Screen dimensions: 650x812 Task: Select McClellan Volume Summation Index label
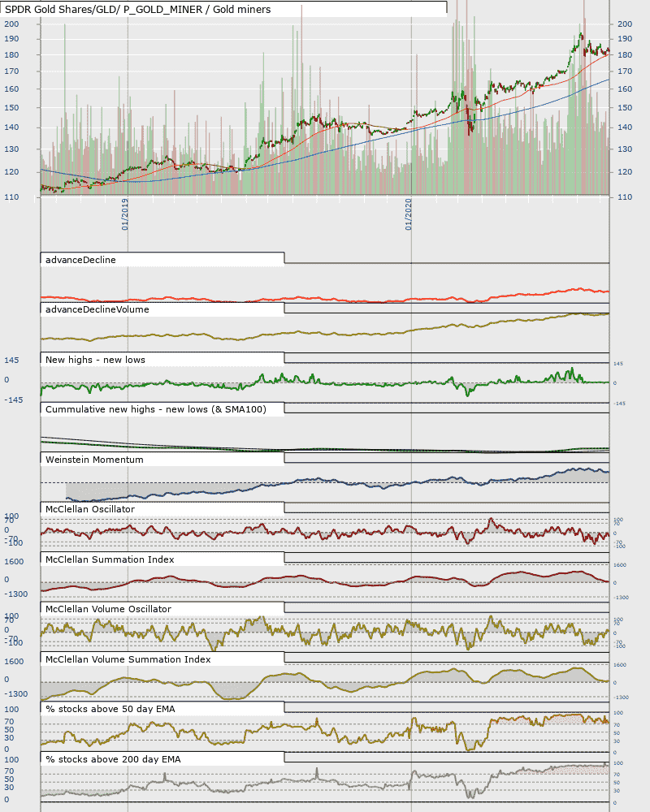[x=128, y=659]
